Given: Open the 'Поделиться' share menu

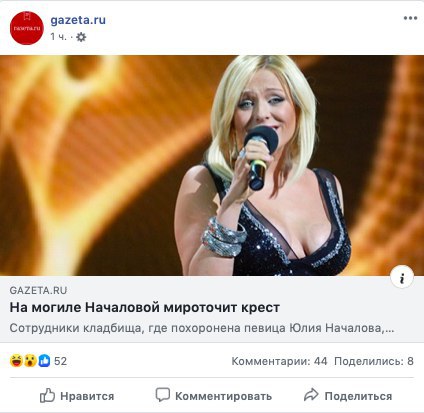Looking at the screenshot, I should pos(348,396).
